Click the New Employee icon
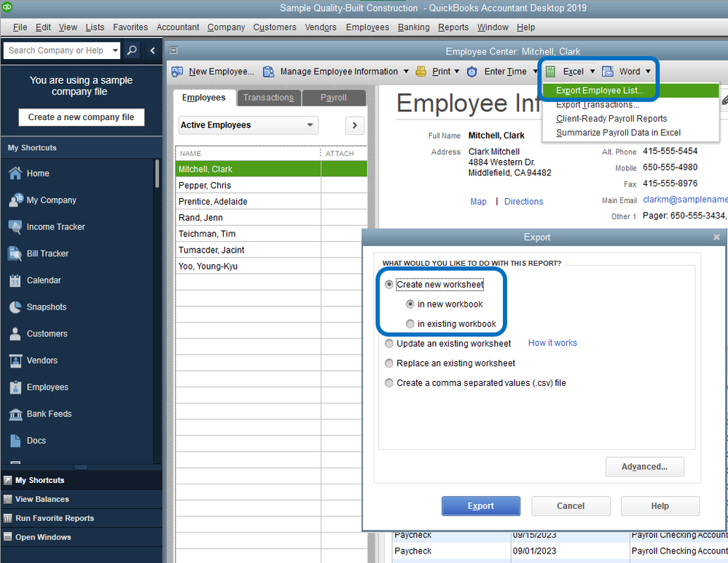This screenshot has width=728, height=563. pos(177,71)
